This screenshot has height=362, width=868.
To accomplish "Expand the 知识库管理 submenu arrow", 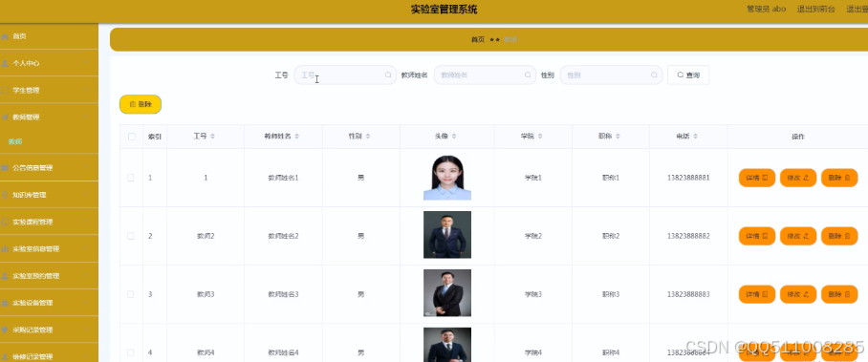I will tap(87, 195).
